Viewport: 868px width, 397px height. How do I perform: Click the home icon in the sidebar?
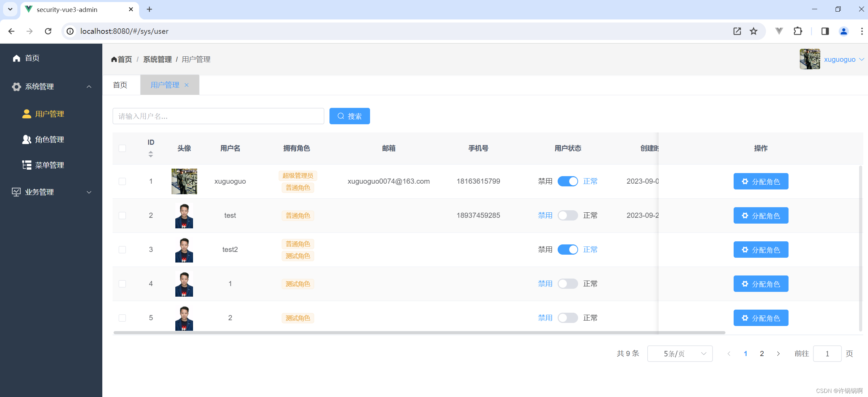[x=16, y=58]
